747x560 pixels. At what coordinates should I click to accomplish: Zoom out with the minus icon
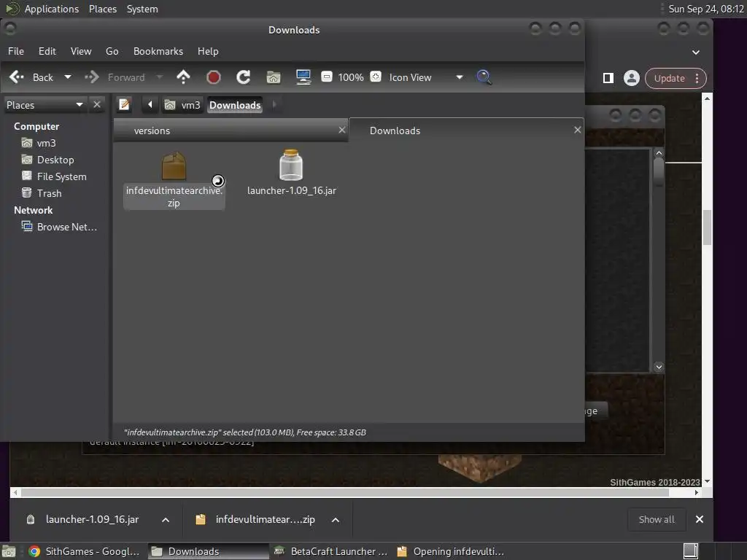pyautogui.click(x=327, y=77)
